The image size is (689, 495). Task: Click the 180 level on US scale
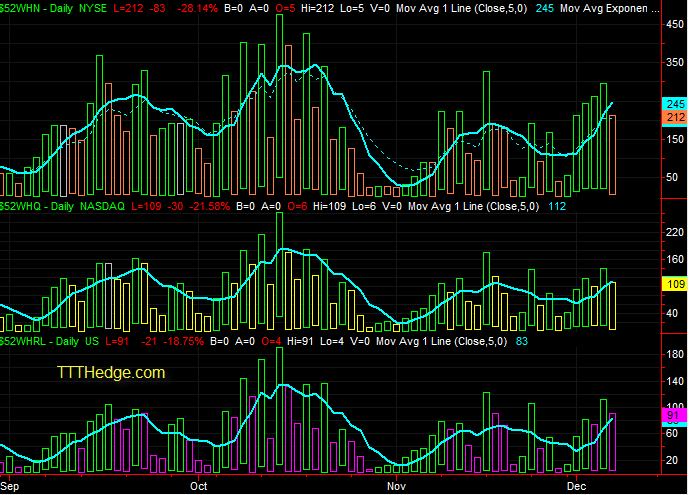click(x=675, y=354)
